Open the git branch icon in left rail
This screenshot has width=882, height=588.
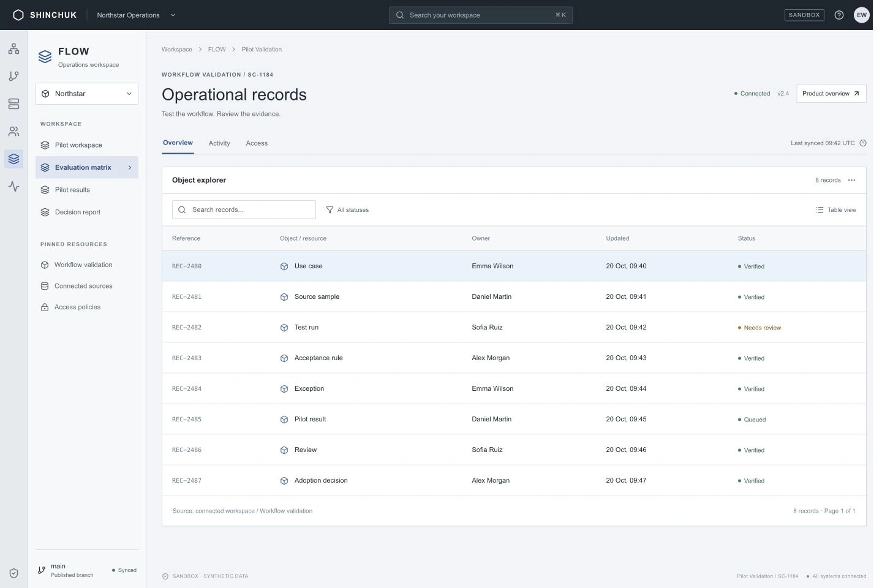coord(13,77)
